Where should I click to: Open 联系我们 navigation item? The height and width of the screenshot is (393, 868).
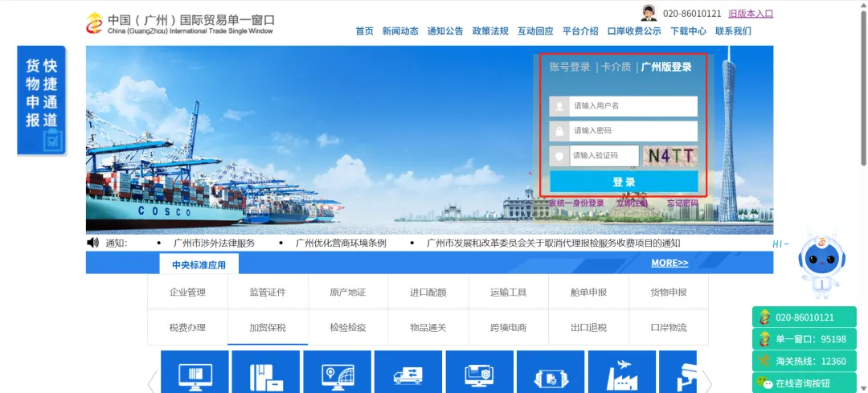tap(733, 31)
